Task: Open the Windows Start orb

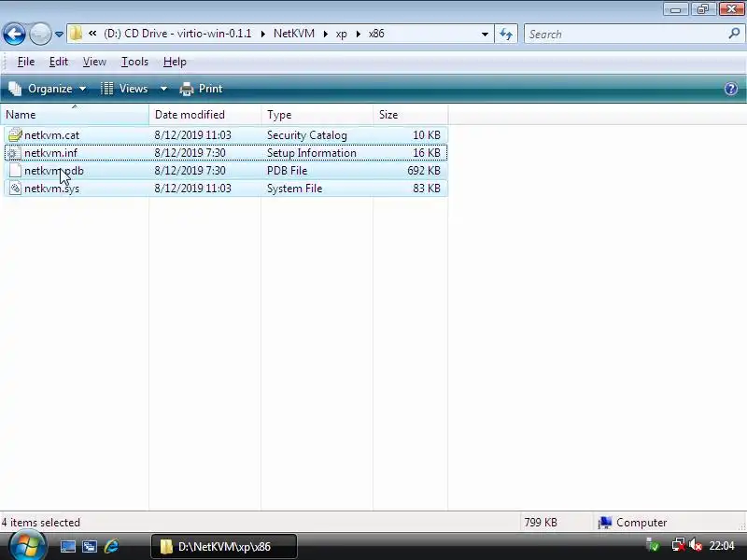Action: click(x=27, y=545)
